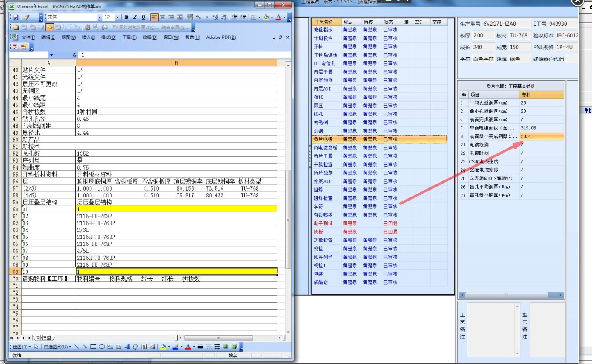Click Select Objects arrow pointer icon
This screenshot has height=364, width=592.
point(36,347)
